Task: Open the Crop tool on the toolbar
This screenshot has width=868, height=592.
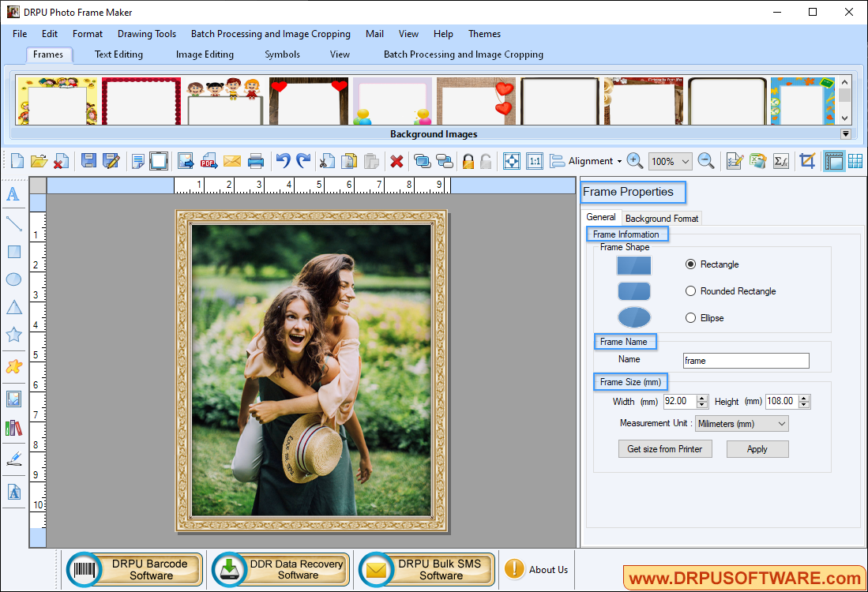Action: [807, 160]
